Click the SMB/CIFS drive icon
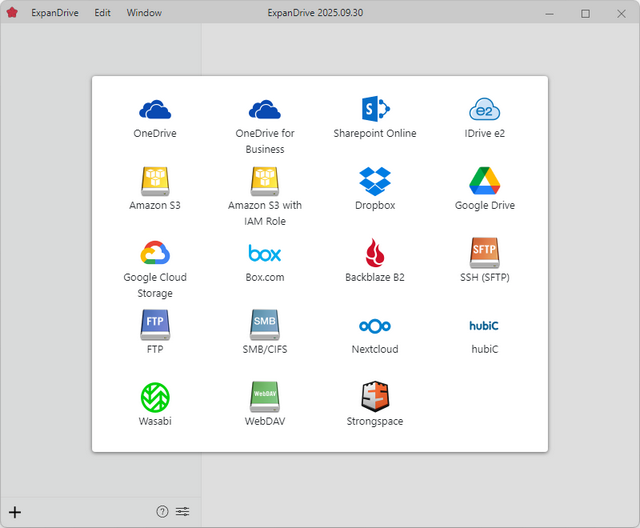Screen dimensions: 640x528 (265, 325)
